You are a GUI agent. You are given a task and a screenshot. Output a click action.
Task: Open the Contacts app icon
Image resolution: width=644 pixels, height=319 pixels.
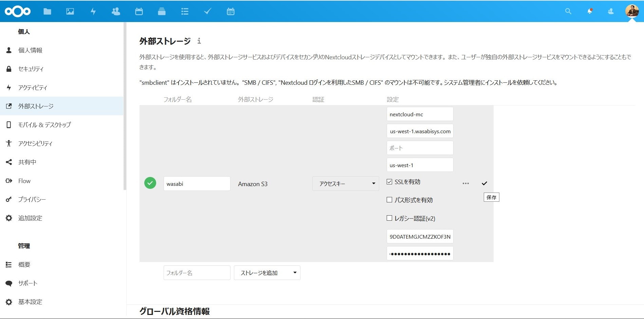(116, 12)
